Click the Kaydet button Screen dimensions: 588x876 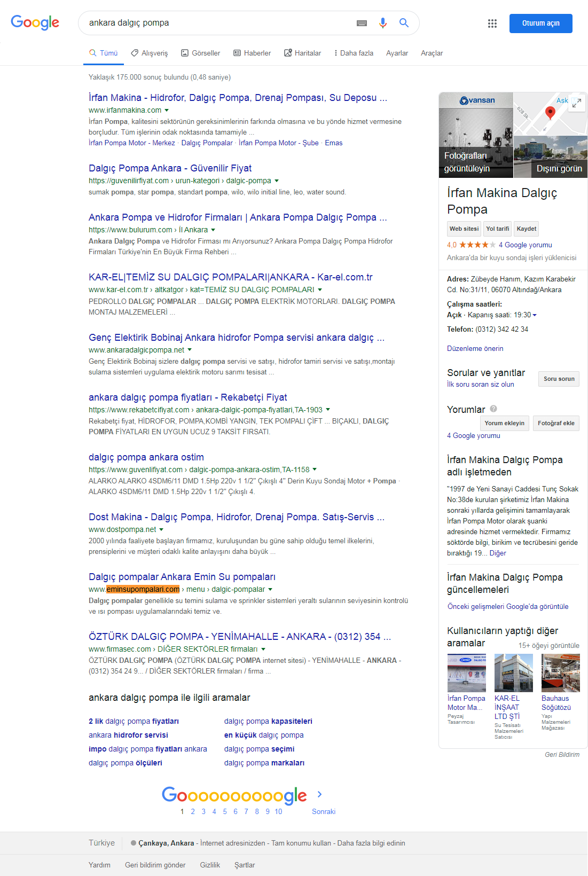pos(527,229)
